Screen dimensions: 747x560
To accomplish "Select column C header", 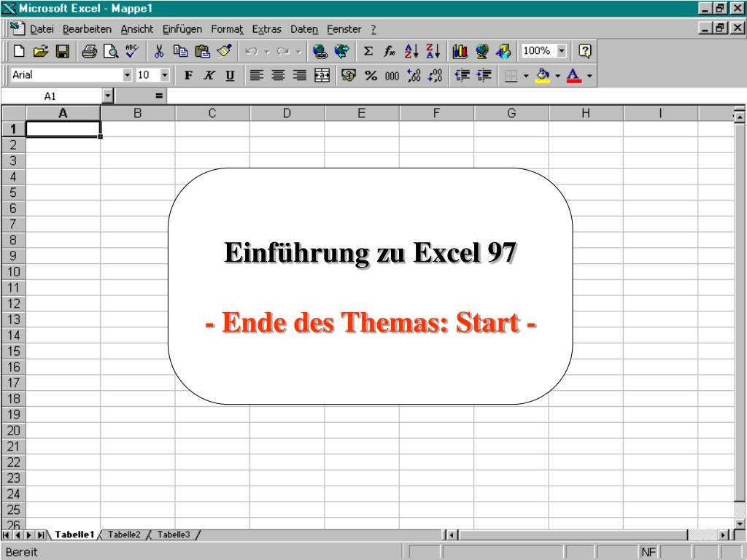I will 212,113.
